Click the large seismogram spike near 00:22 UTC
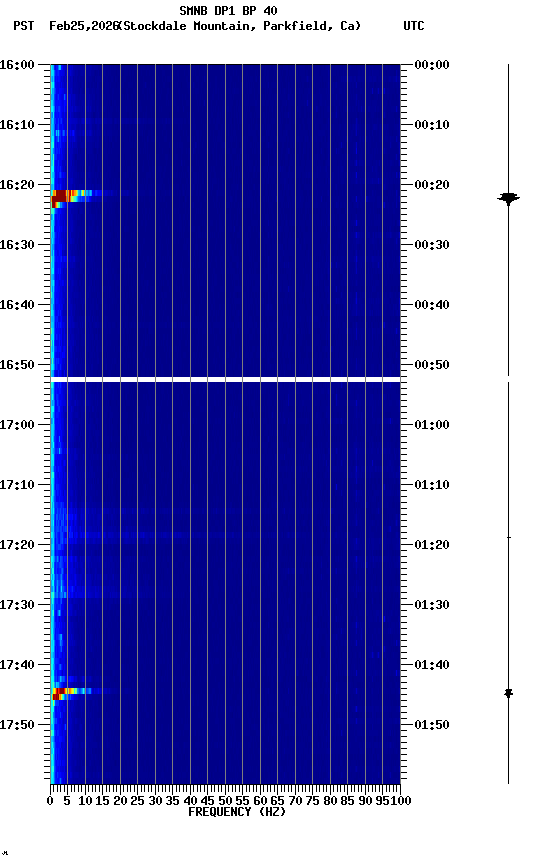The image size is (552, 864). pos(508,198)
